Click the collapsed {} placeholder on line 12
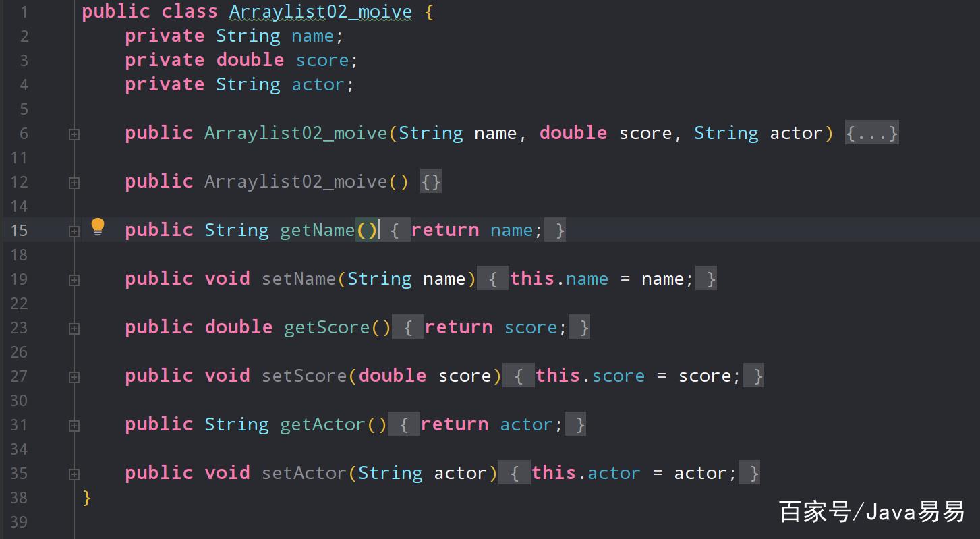Screen dimensions: 980x539 click(x=430, y=182)
